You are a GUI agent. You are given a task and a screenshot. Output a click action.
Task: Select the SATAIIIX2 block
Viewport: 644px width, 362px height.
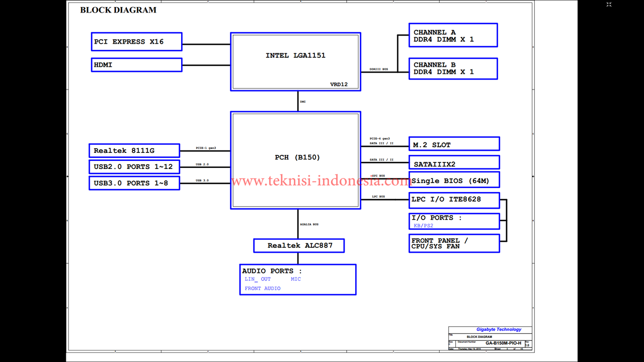tap(454, 162)
